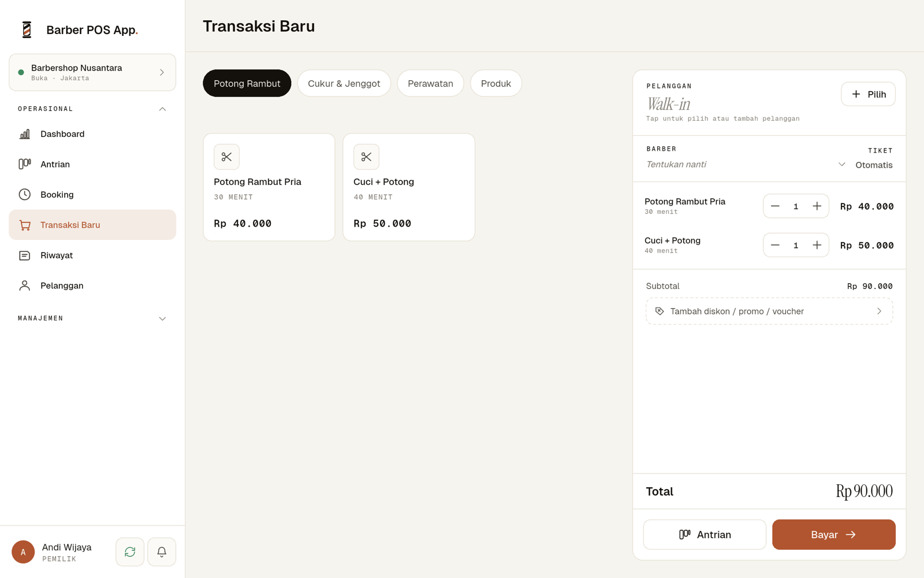
Task: Increase Potong Rambut Pria quantity
Action: click(x=817, y=206)
